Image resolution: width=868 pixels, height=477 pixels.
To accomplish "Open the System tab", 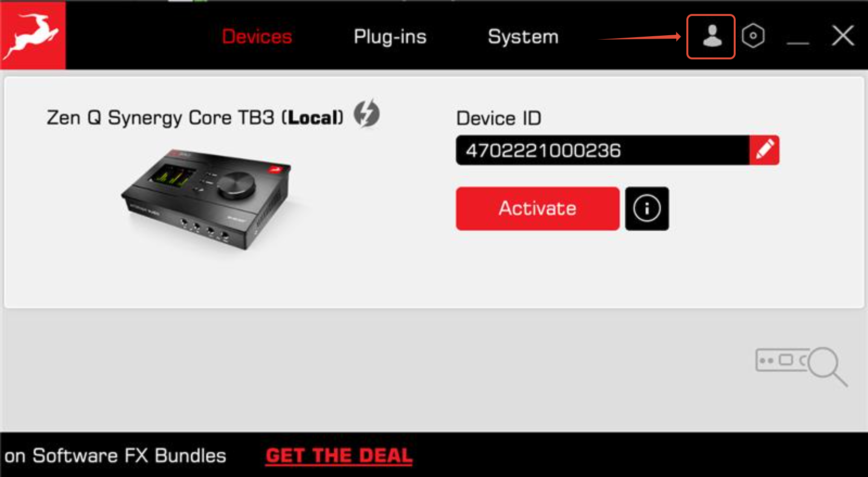I will [523, 37].
